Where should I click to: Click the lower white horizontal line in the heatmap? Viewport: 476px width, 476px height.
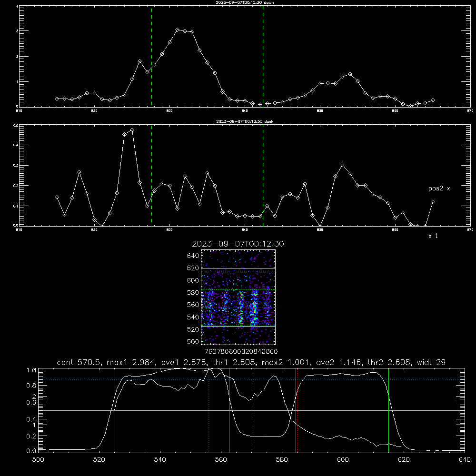tap(238, 327)
